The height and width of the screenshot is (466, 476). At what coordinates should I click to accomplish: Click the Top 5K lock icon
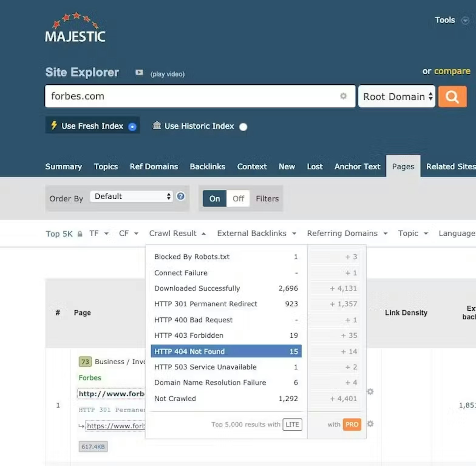pos(80,234)
